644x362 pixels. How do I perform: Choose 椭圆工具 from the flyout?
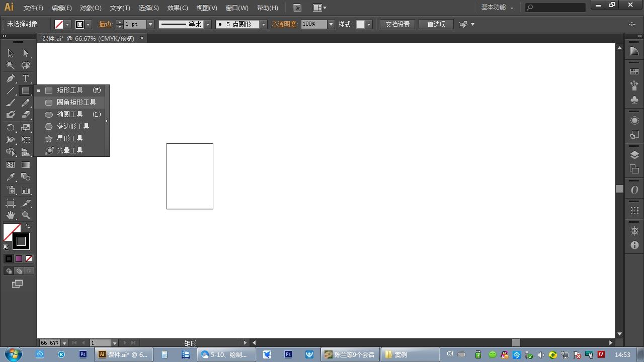coord(69,114)
